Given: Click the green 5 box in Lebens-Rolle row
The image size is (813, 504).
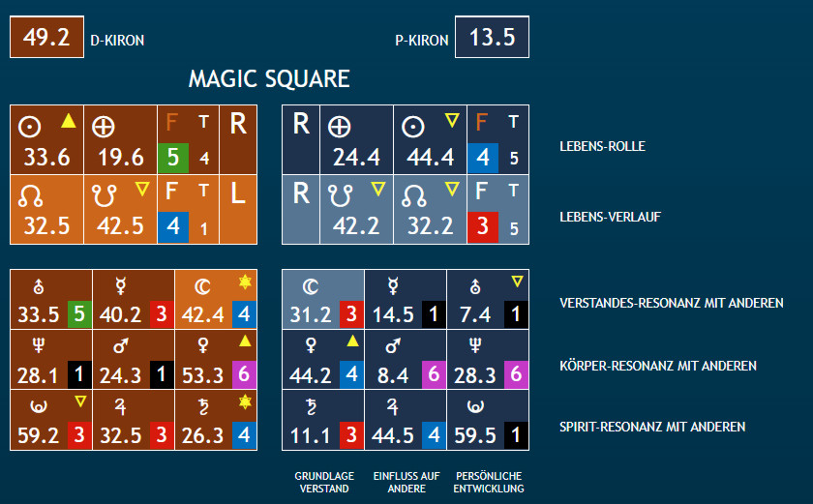Looking at the screenshot, I should pos(173,157).
